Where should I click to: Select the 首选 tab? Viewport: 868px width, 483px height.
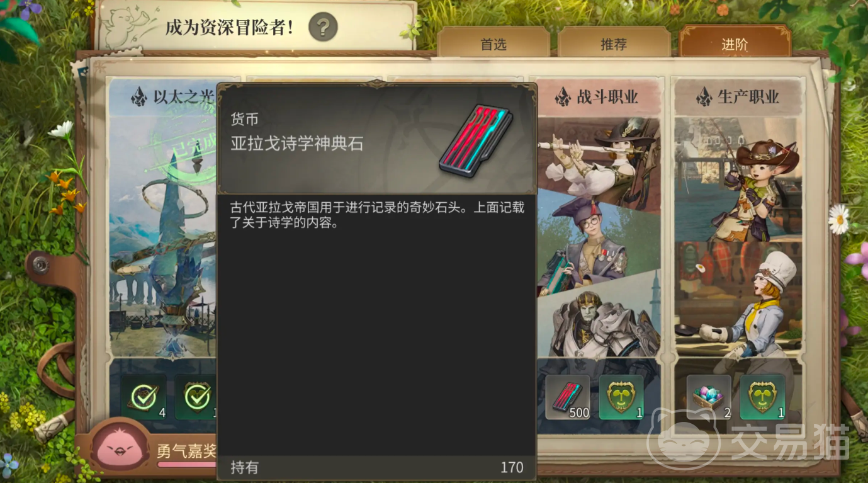(493, 44)
